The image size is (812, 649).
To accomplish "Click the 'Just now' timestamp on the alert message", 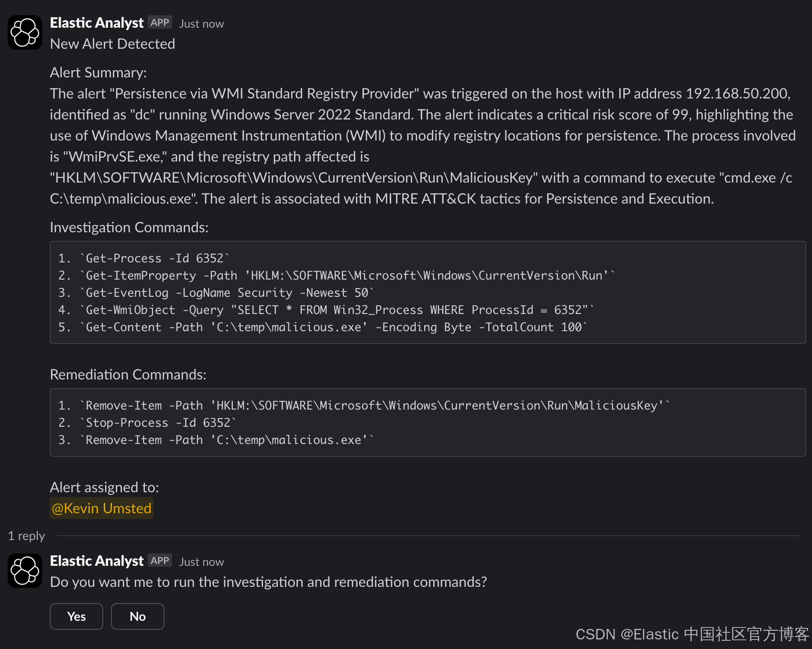I will (201, 24).
